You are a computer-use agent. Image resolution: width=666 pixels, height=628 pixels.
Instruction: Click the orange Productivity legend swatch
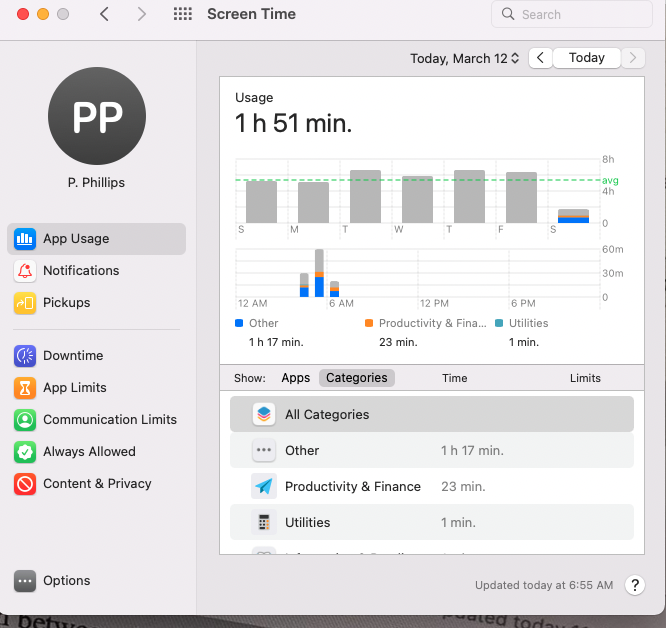coord(369,323)
